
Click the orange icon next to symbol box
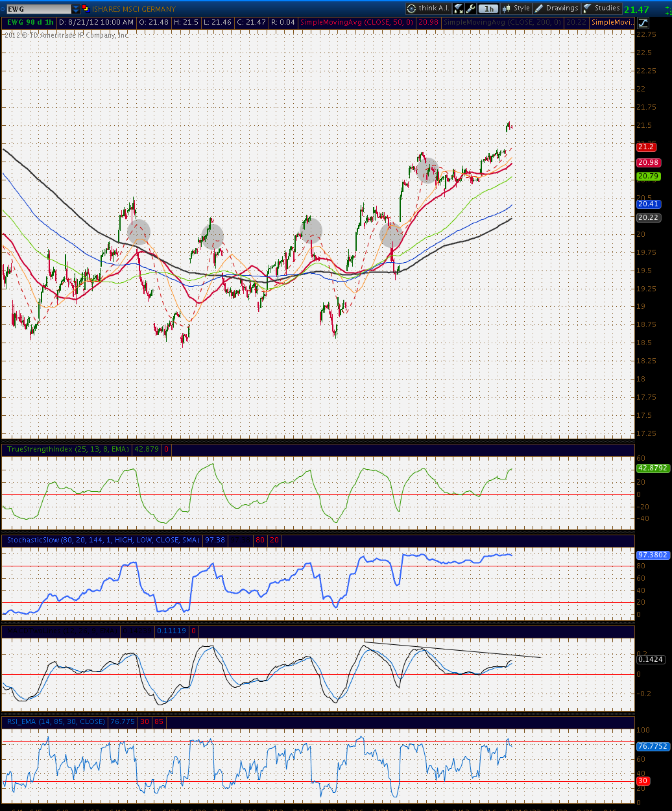coord(86,9)
